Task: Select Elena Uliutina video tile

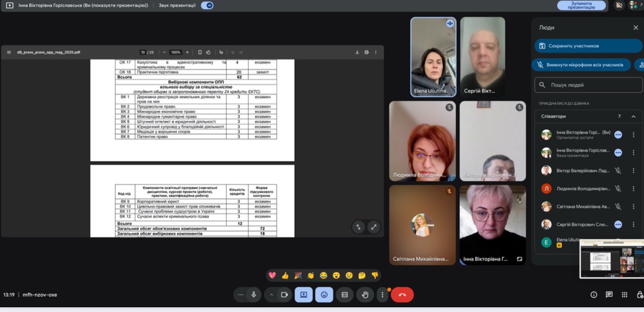Action: (x=433, y=57)
